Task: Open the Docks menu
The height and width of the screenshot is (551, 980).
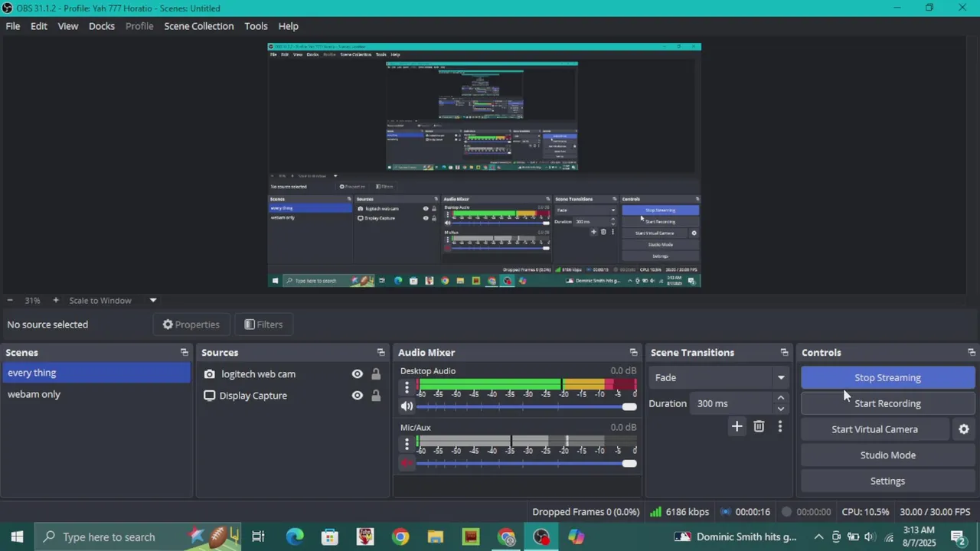Action: 102,26
